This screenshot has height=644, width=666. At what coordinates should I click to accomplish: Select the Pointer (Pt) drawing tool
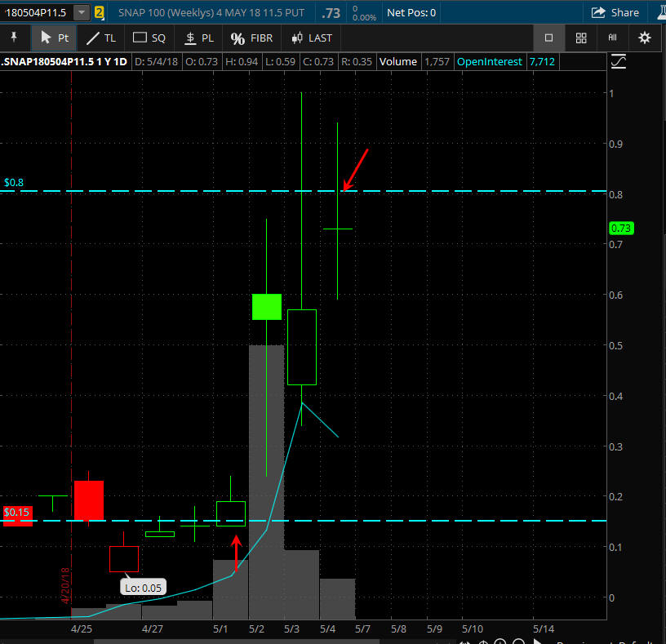[x=55, y=38]
